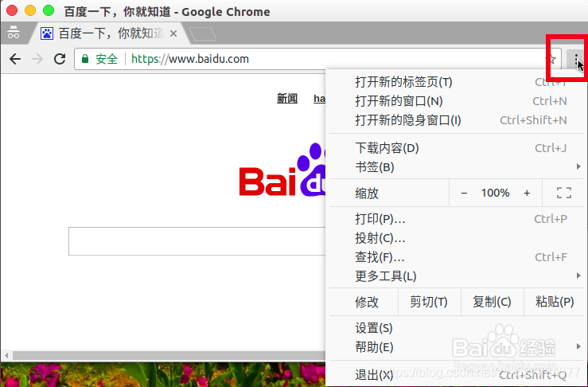Click the green maximize window button
Image resolution: width=588 pixels, height=387 pixels.
(49, 10)
